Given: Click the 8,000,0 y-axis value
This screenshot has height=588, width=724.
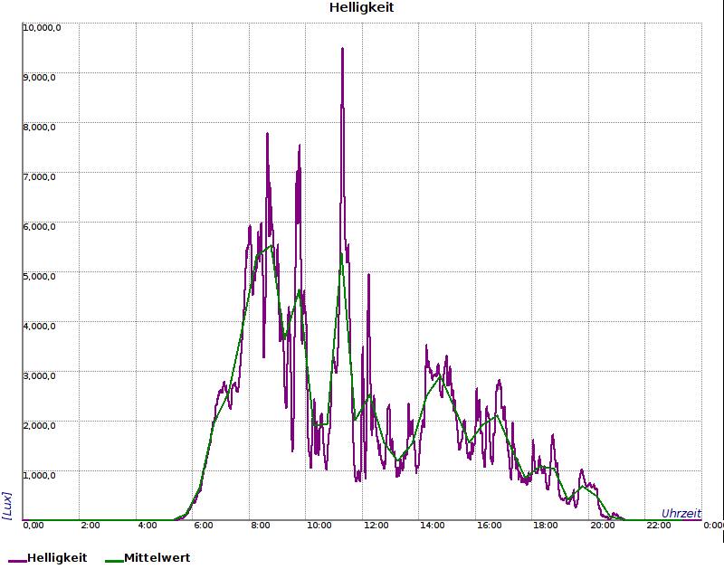Looking at the screenshot, I should (39, 127).
